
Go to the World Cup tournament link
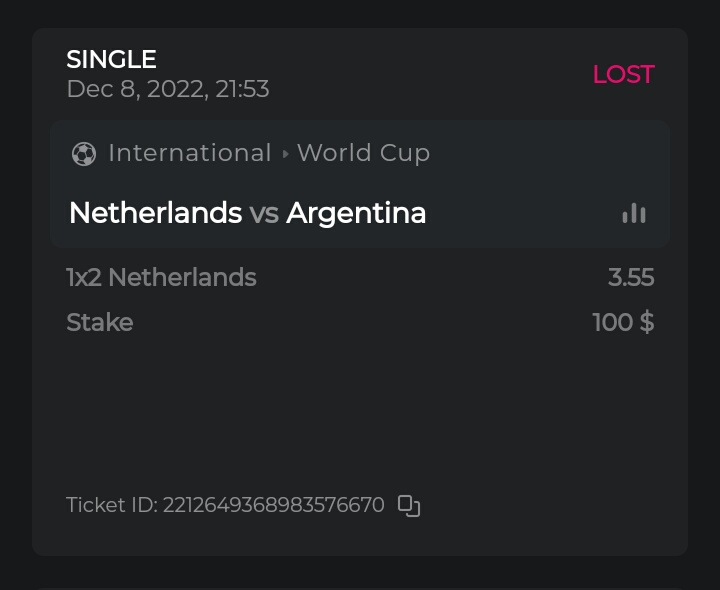tap(363, 153)
